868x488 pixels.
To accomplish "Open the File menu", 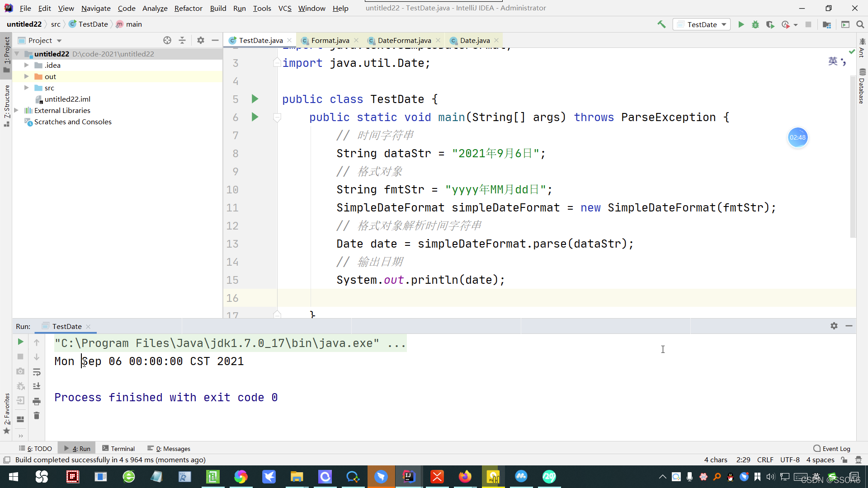I will pyautogui.click(x=25, y=8).
